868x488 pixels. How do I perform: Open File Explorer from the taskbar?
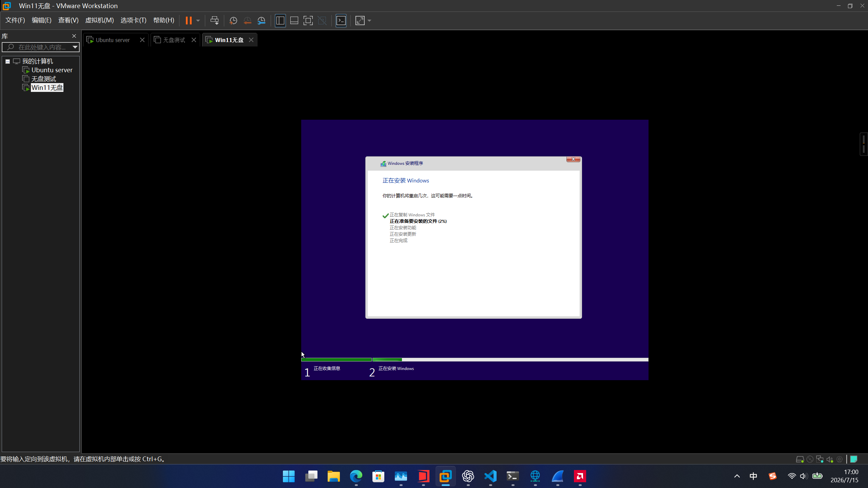point(333,476)
